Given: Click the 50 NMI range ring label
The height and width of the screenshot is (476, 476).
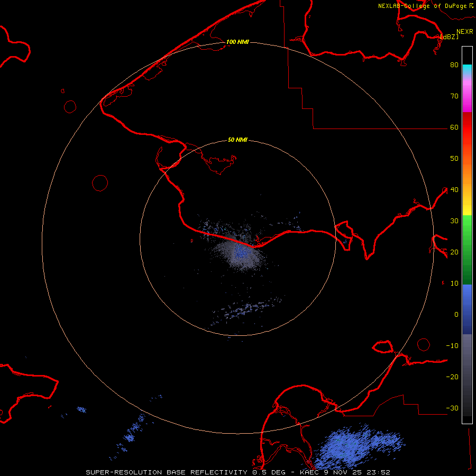Looking at the screenshot, I should click(237, 140).
